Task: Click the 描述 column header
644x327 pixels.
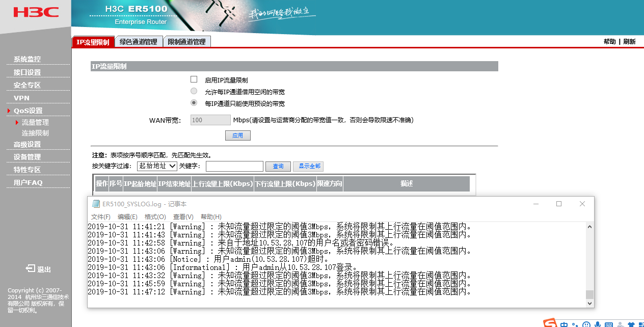Action: coord(407,184)
